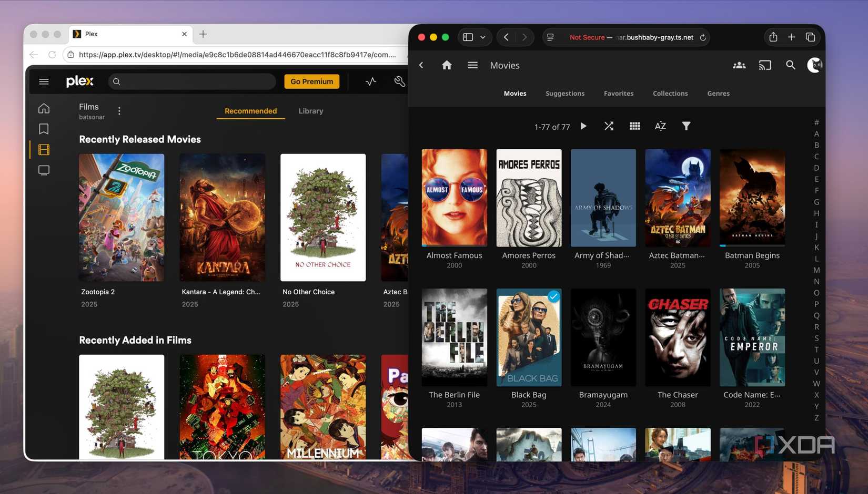Go to Jellyfin home
This screenshot has width=868, height=494.
[x=447, y=65]
